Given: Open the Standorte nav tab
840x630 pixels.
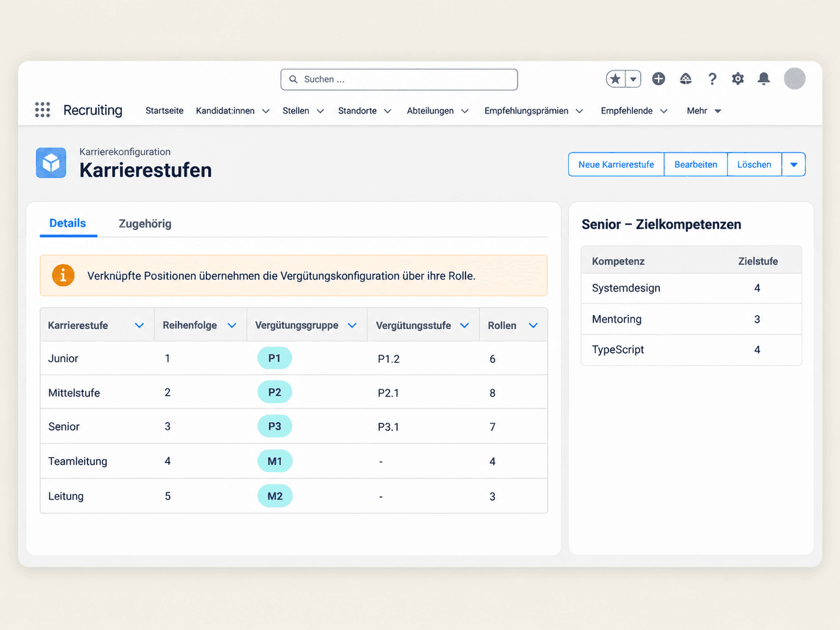Looking at the screenshot, I should 357,110.
